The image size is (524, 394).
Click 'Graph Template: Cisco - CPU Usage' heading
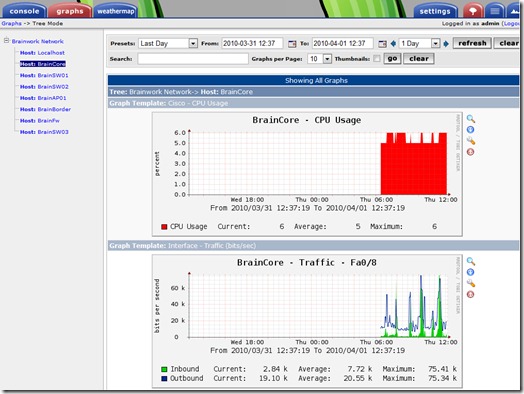click(168, 103)
